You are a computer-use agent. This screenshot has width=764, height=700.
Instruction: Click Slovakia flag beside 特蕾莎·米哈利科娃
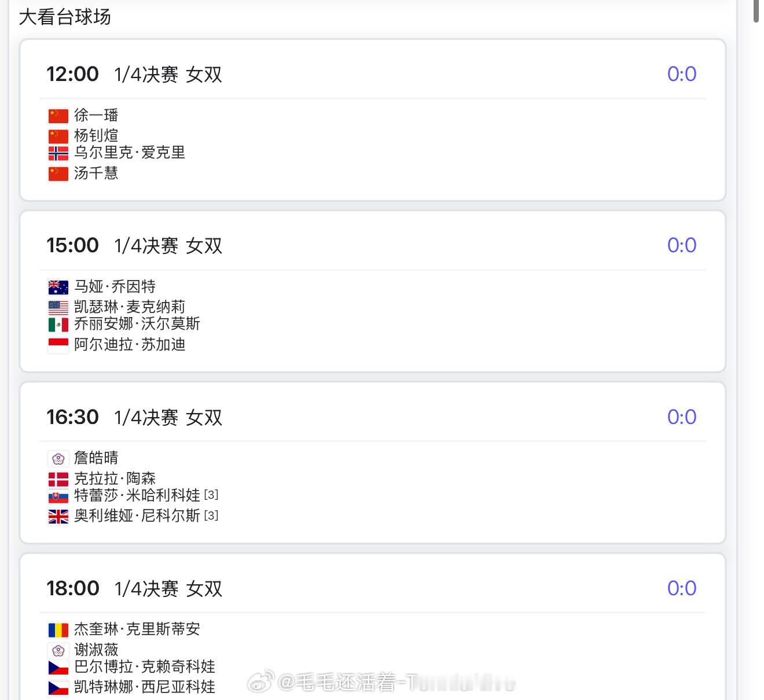point(58,496)
